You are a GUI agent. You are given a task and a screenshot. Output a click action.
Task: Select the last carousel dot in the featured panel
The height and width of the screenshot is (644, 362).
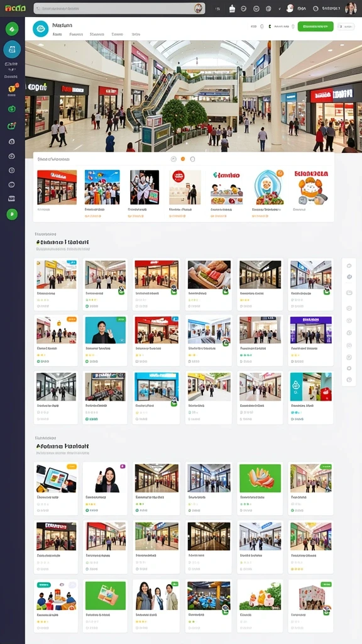point(192,159)
